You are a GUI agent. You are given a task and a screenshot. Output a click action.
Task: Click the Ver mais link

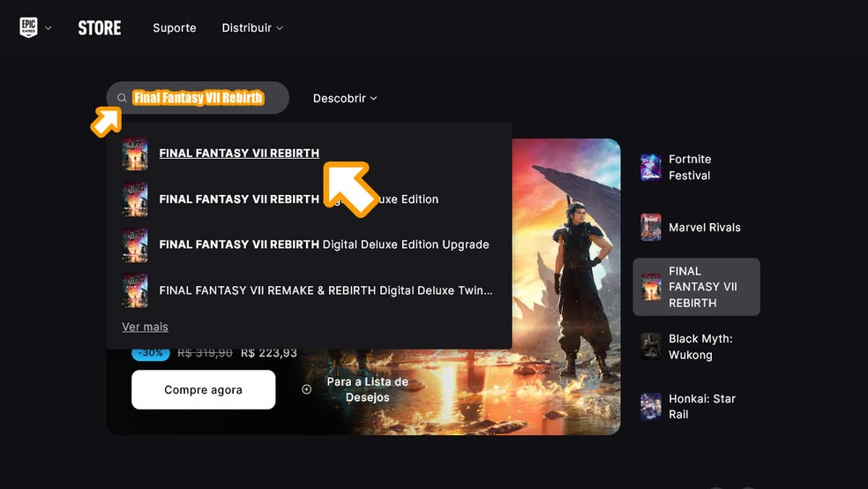point(145,327)
